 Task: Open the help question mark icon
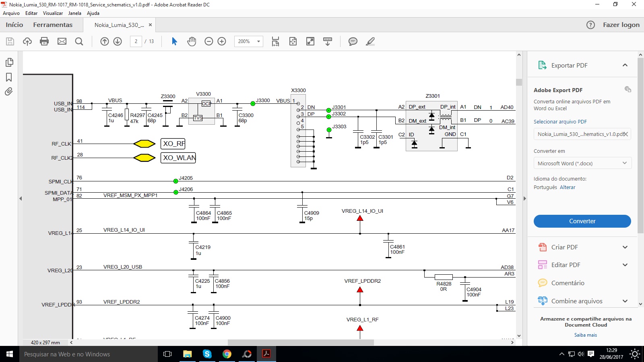tap(590, 25)
